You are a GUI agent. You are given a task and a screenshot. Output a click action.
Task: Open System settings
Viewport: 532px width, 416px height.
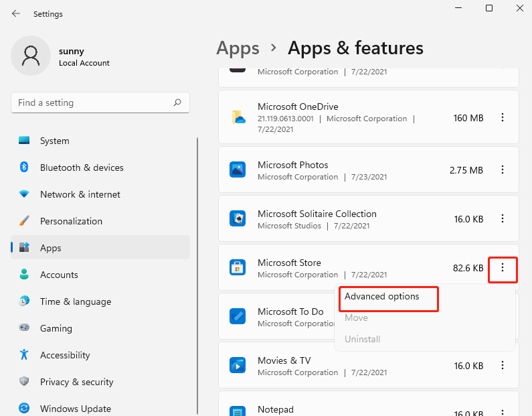point(100,141)
